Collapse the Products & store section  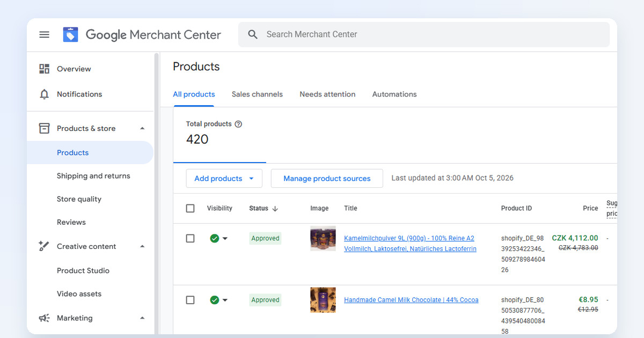click(142, 128)
